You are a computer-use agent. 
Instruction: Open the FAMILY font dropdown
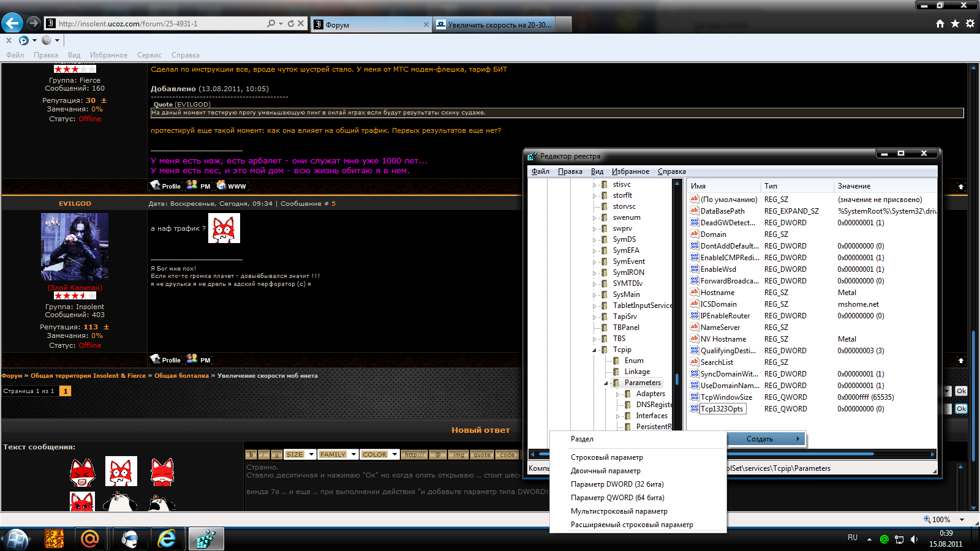tap(338, 454)
